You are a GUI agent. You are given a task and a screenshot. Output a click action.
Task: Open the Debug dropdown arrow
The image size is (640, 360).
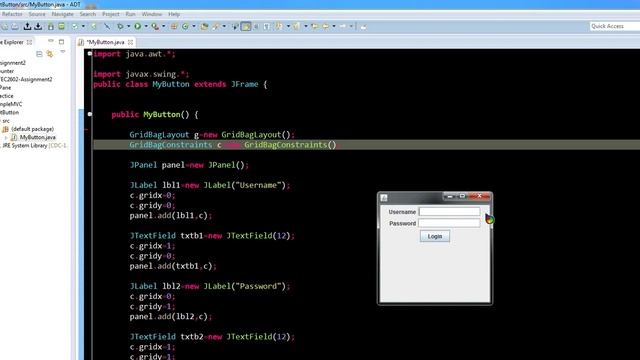[128, 26]
